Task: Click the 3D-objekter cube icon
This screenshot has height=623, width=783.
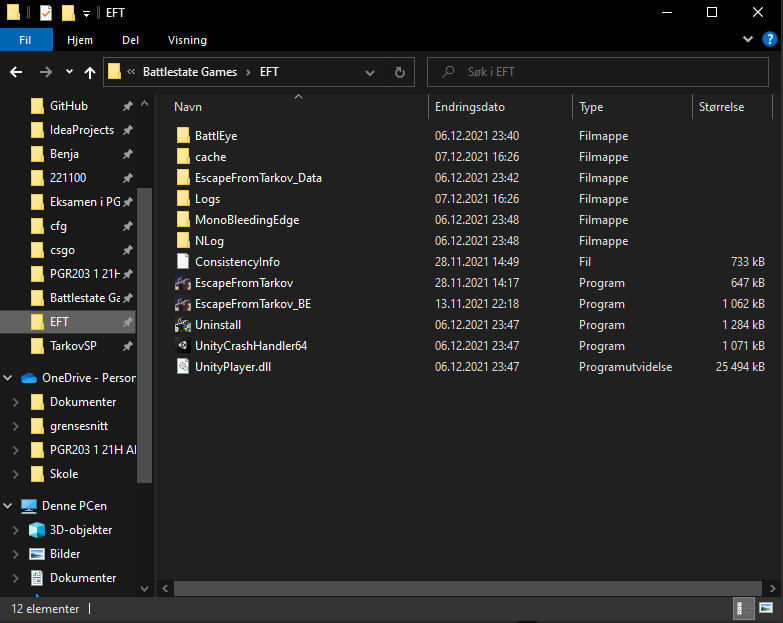Action: pyautogui.click(x=37, y=530)
